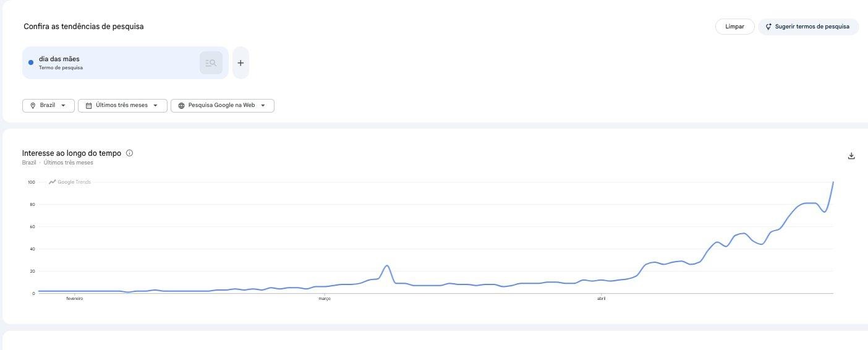The height and width of the screenshot is (350, 868).
Task: Expand the Brazil region dropdown arrow
Action: [x=63, y=106]
